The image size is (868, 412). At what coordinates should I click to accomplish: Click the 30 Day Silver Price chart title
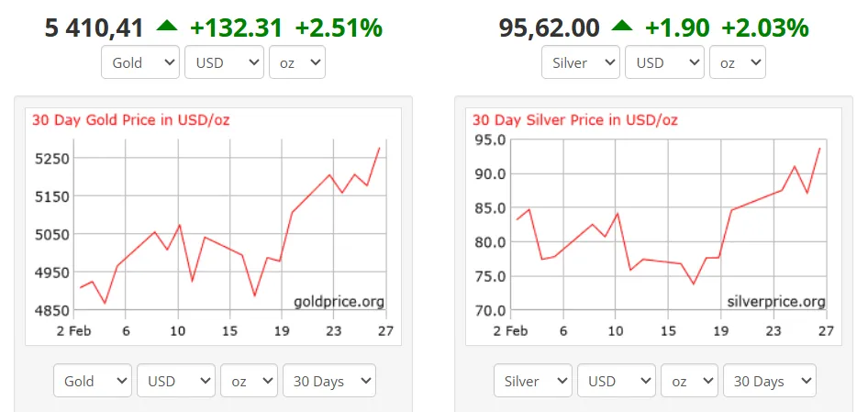pos(575,120)
